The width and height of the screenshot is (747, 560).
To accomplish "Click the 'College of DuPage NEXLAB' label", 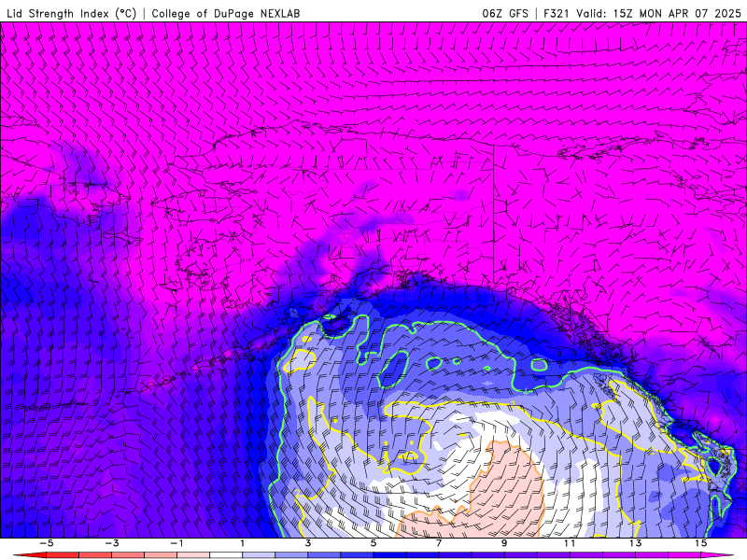I will pyautogui.click(x=226, y=13).
